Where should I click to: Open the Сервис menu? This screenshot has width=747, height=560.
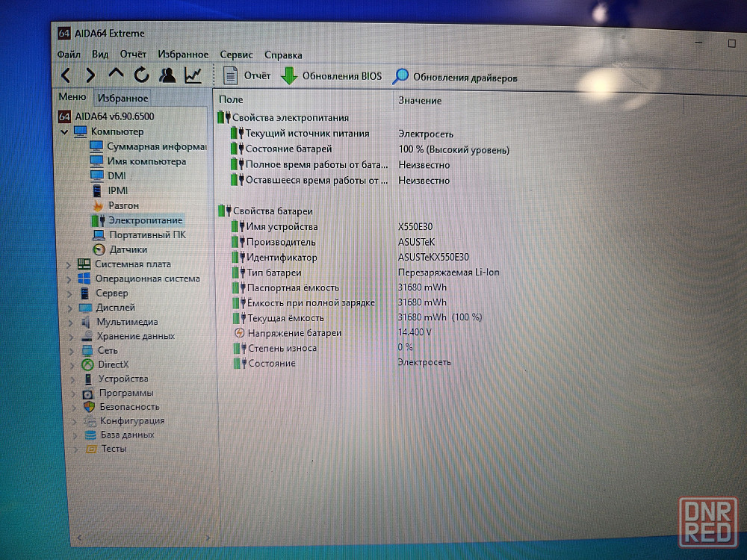click(236, 55)
